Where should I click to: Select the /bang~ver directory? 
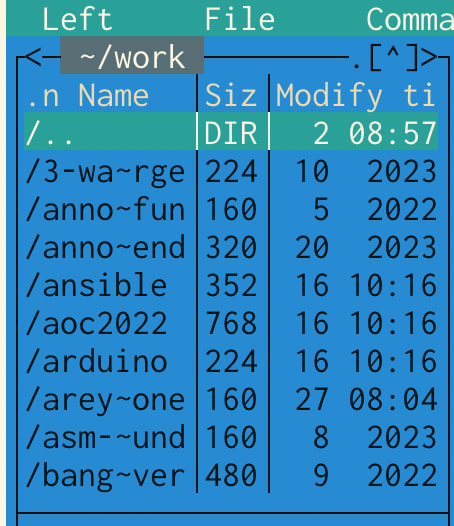(231, 475)
